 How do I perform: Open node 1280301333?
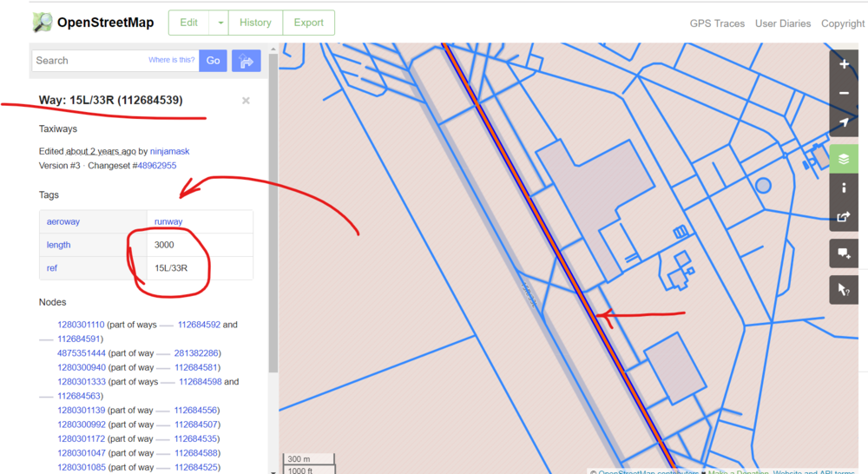tap(82, 381)
